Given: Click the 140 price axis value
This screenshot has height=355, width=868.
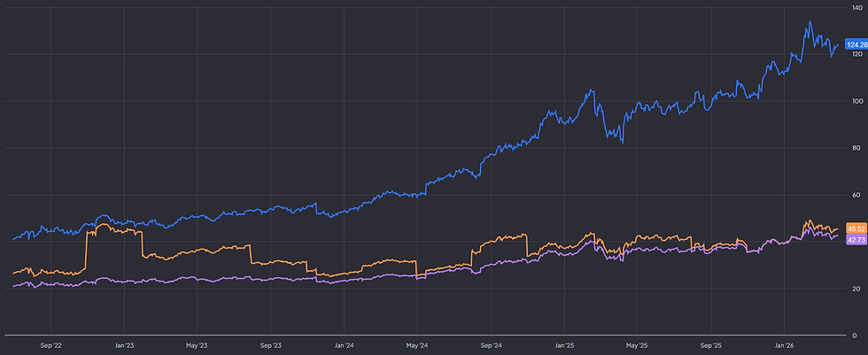Looking at the screenshot, I should click(856, 7).
